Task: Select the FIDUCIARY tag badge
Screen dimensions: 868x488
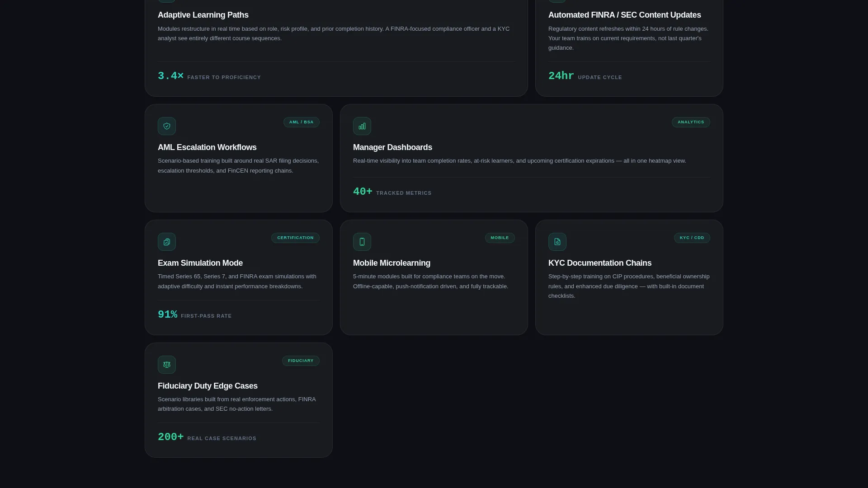Action: click(x=301, y=361)
